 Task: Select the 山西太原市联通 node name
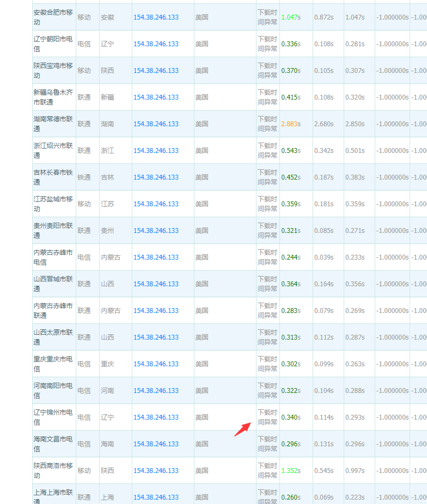coord(53,337)
